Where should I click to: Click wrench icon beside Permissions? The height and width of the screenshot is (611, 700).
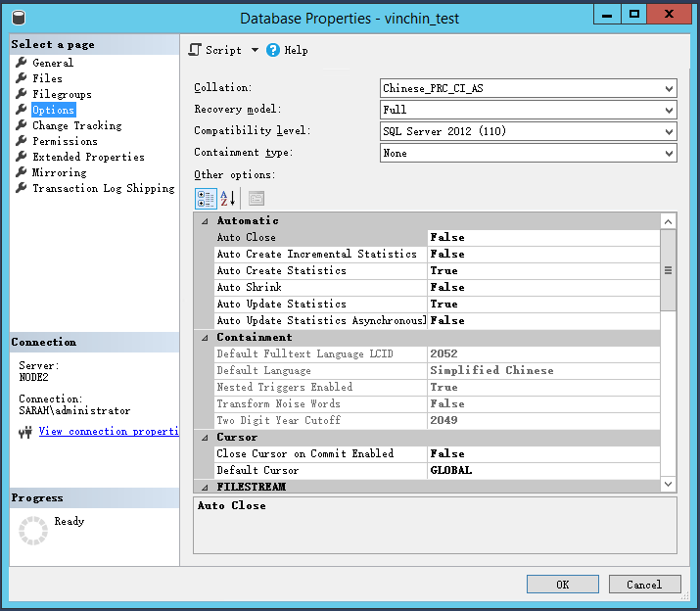pyautogui.click(x=21, y=141)
